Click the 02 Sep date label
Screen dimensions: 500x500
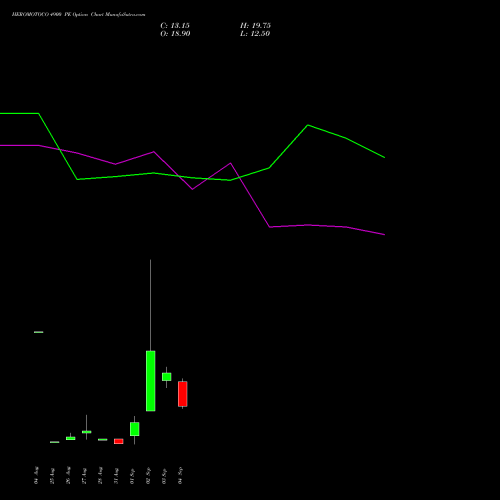148,476
